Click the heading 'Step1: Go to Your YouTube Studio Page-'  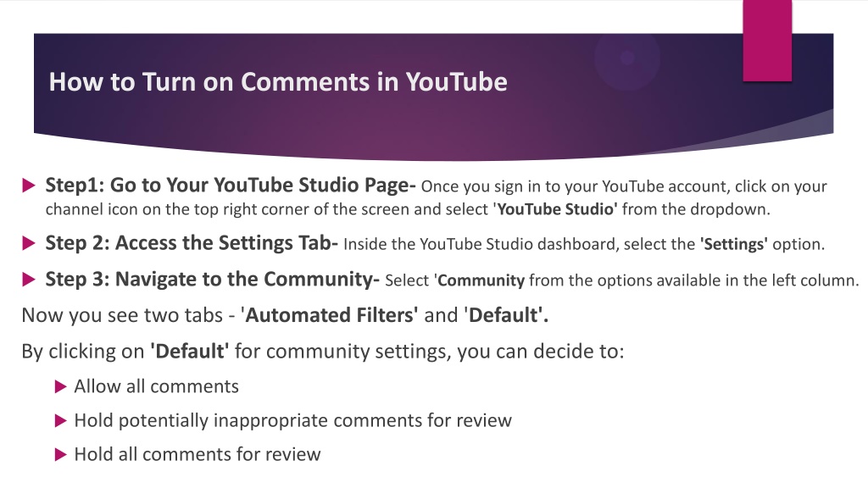pyautogui.click(x=231, y=186)
